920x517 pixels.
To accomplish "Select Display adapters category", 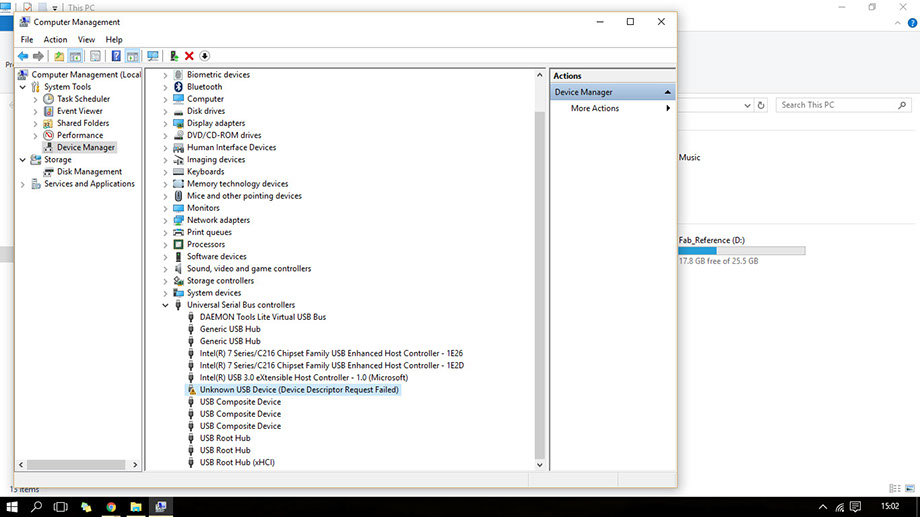I will coord(216,123).
